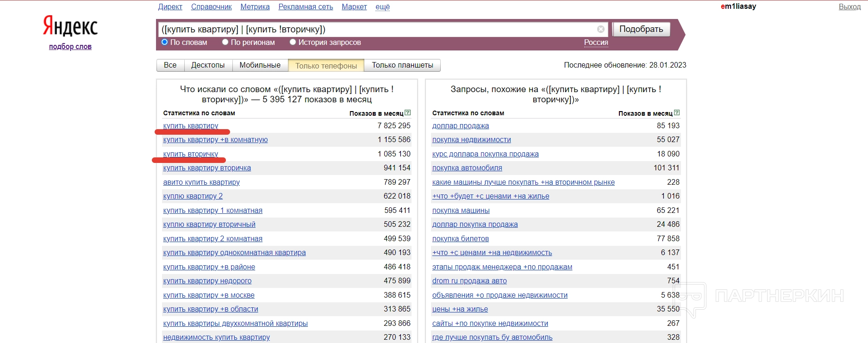Open the 'покупка машины' query link
Viewport: 868px width, 343px height.
click(461, 210)
